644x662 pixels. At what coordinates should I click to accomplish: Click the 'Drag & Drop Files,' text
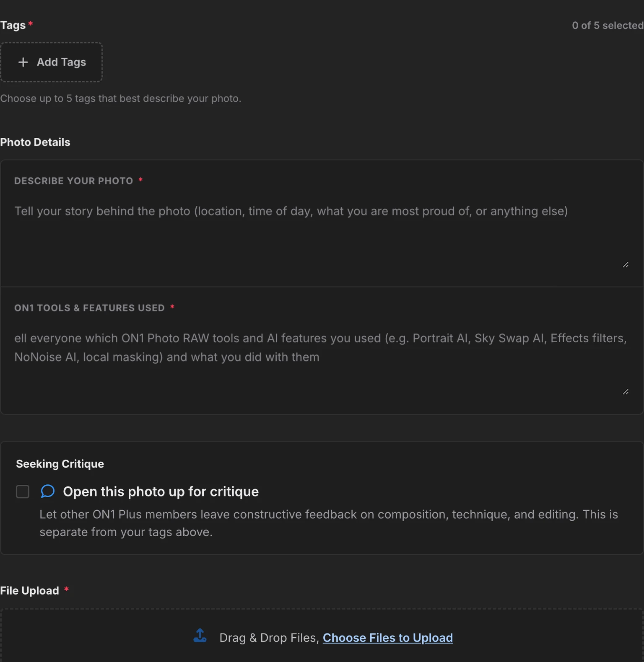tap(269, 638)
